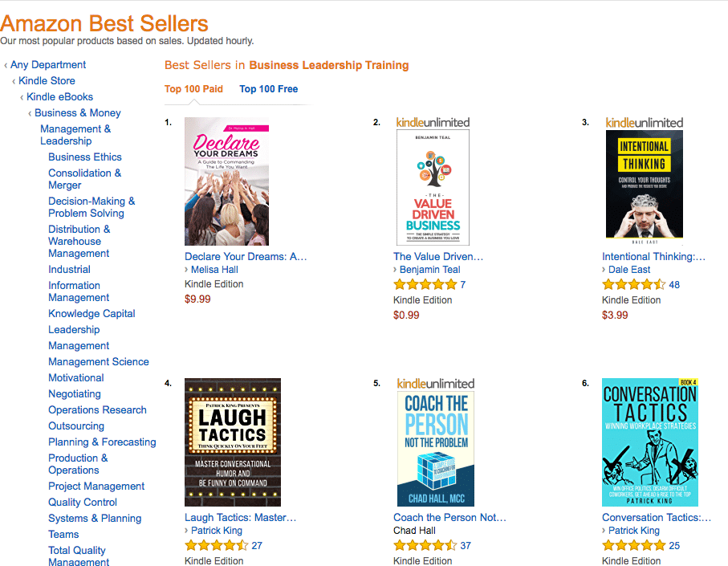Click the Kindle Unlimited logo above Intentional Thinking
728x566 pixels.
tap(644, 123)
